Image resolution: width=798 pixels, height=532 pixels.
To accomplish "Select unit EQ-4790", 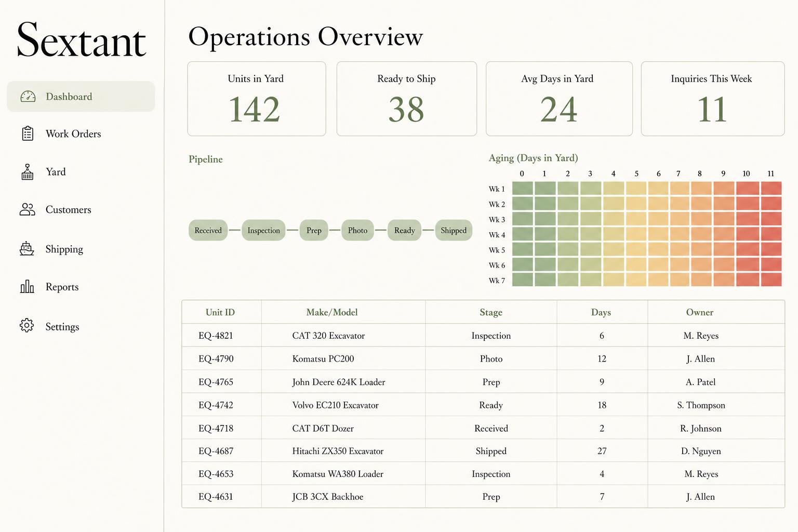I will [x=216, y=358].
